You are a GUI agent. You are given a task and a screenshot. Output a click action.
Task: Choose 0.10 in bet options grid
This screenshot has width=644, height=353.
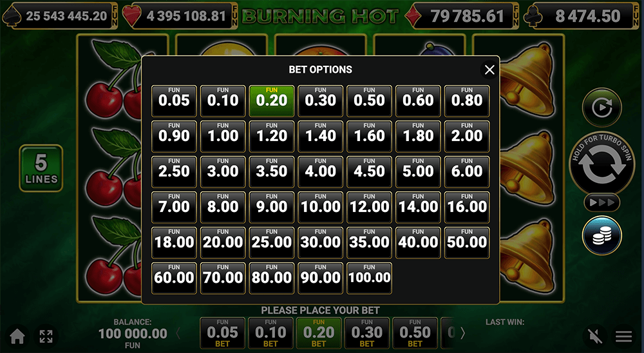click(223, 101)
